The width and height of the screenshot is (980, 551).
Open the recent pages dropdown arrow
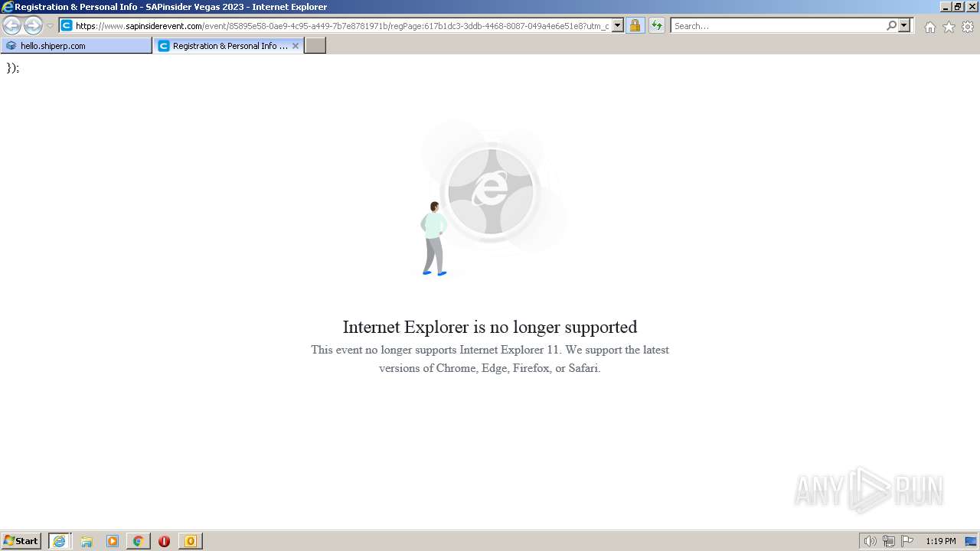[x=51, y=26]
